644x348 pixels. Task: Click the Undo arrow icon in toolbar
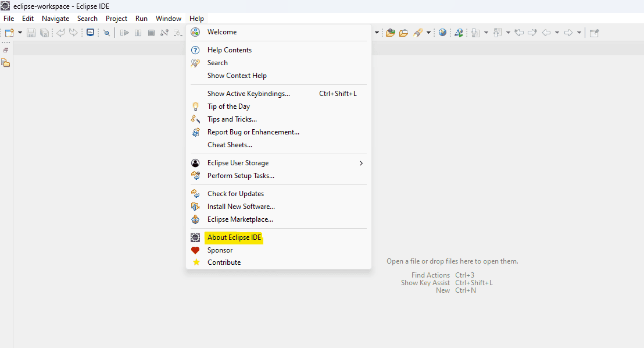(x=60, y=33)
